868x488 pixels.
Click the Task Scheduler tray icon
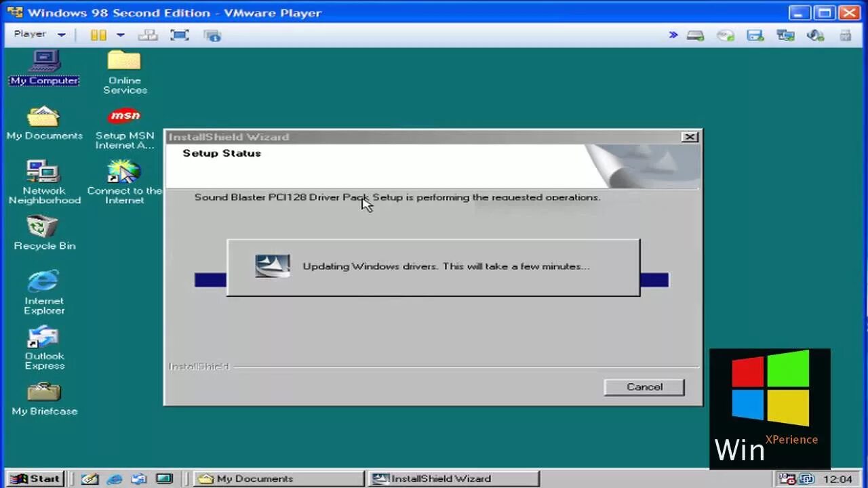[788, 479]
